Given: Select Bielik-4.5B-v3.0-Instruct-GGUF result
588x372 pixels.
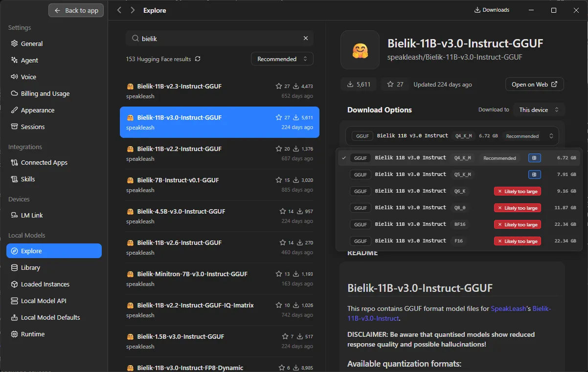Looking at the screenshot, I should [x=220, y=216].
